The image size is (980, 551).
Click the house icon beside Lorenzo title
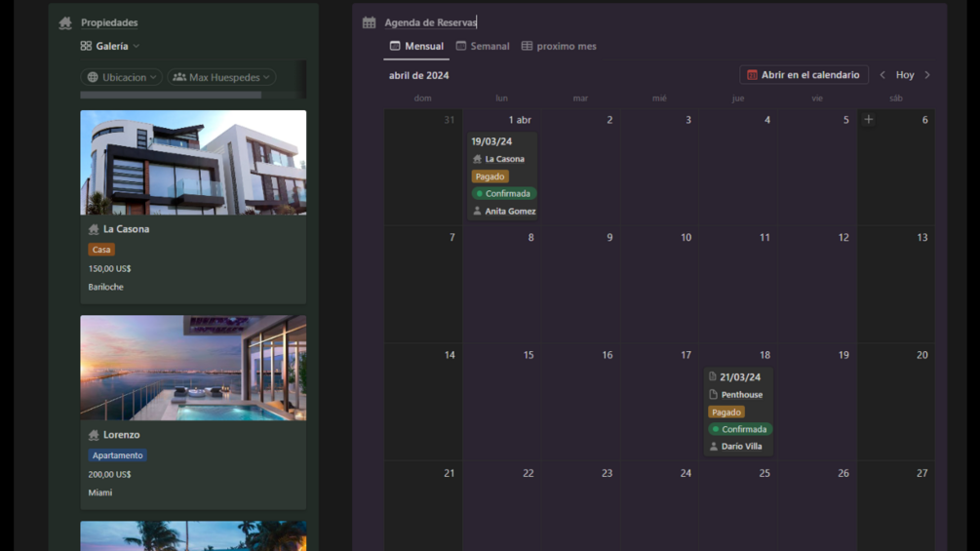click(94, 435)
